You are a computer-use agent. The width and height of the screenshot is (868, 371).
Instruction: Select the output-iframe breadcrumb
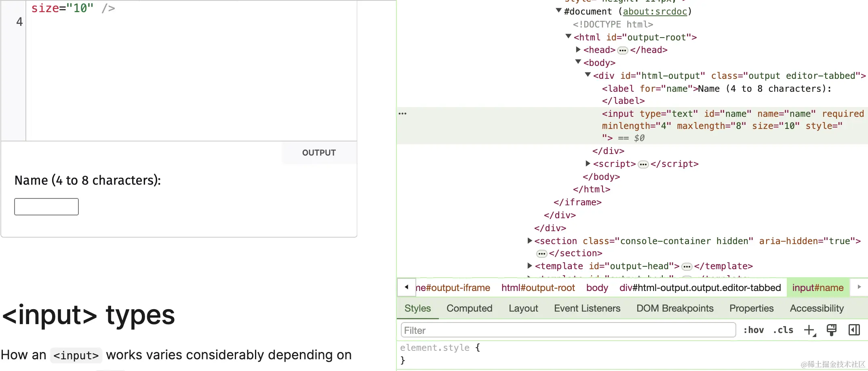(453, 288)
